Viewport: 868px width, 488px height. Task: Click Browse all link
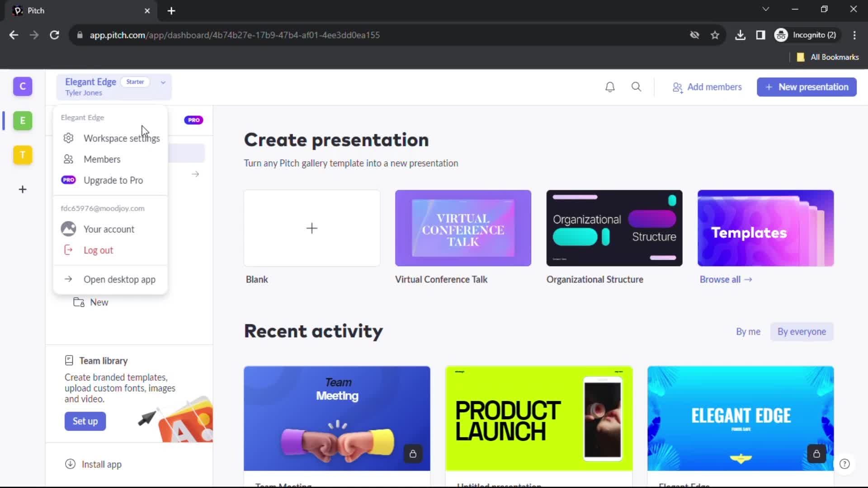point(726,279)
